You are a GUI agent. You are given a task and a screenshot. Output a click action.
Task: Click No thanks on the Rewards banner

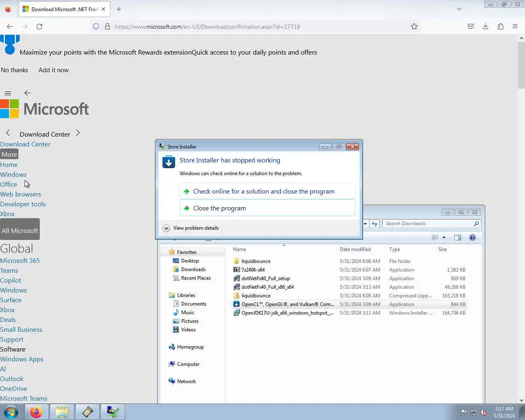(x=14, y=70)
